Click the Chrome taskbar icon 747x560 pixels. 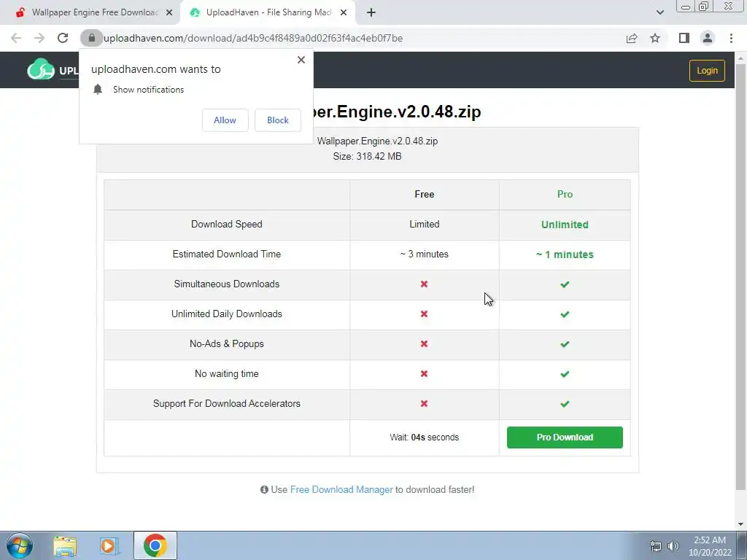155,545
